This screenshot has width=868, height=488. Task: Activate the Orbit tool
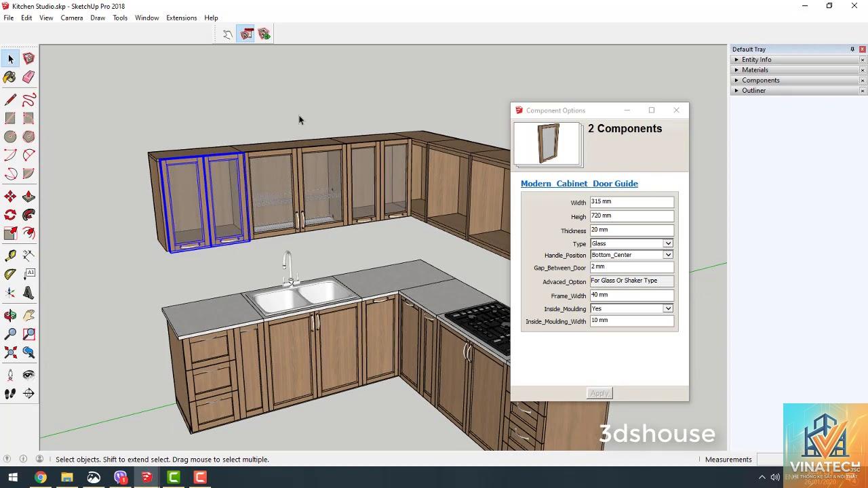[10, 315]
